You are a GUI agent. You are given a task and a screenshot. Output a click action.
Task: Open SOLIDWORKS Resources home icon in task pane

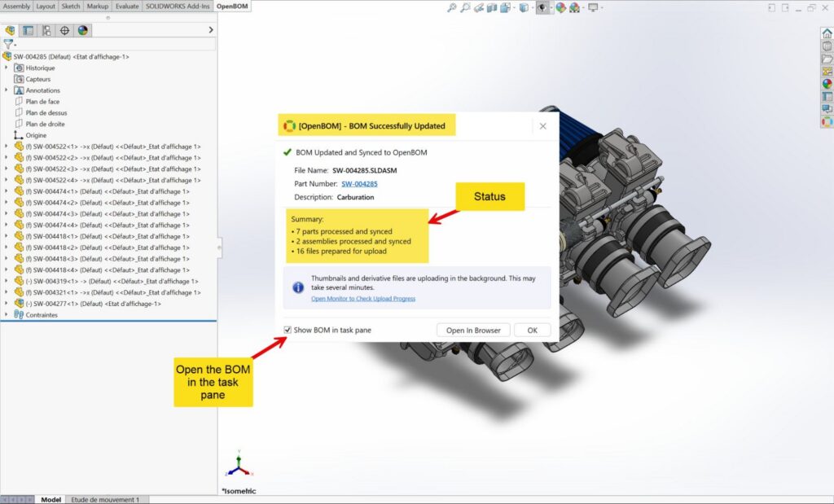tap(827, 33)
